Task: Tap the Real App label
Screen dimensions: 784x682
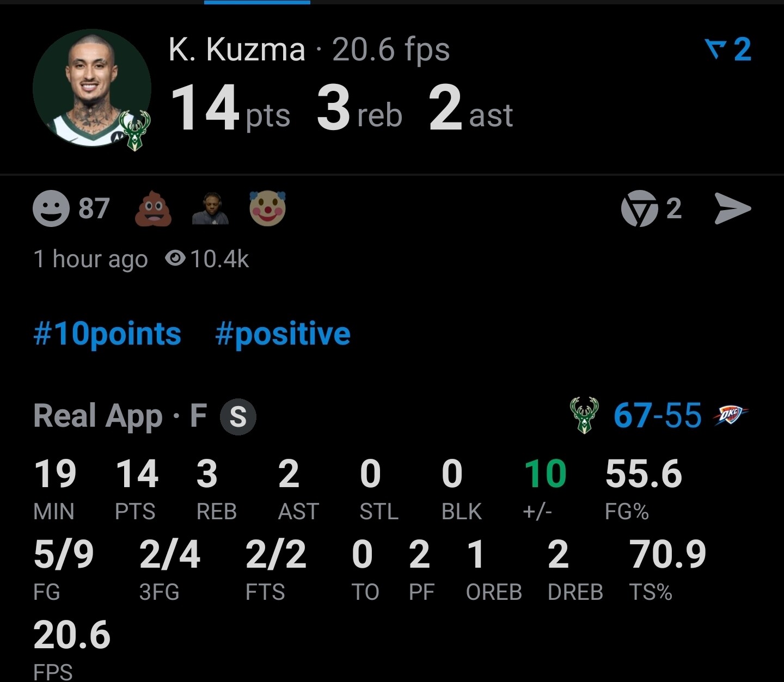Action: point(98,416)
